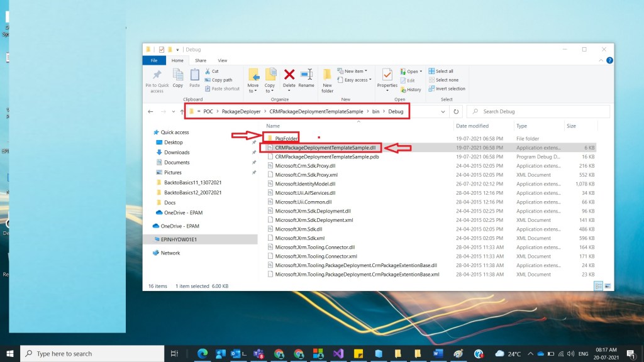Click Select all in the ribbon
The width and height of the screenshot is (644, 362).
(x=444, y=71)
